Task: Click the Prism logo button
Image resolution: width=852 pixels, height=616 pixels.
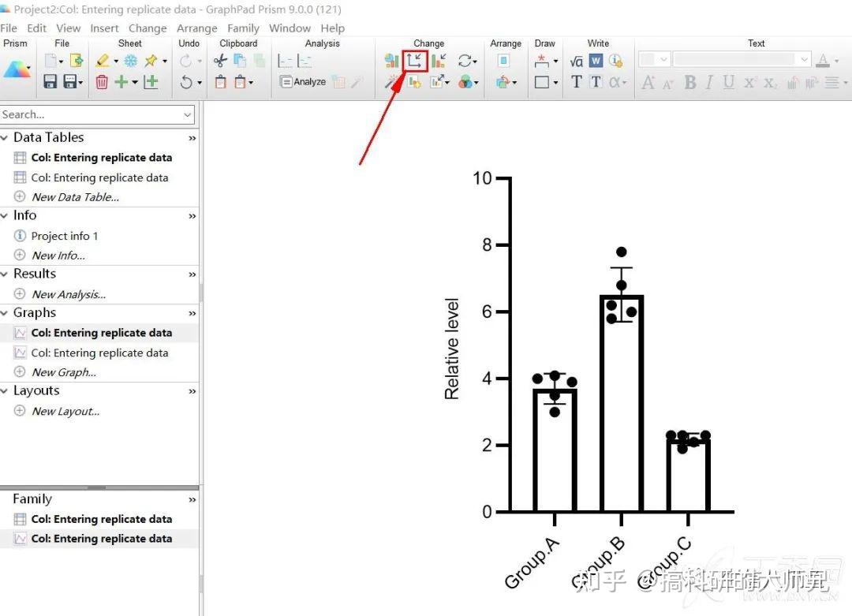Action: pyautogui.click(x=17, y=69)
